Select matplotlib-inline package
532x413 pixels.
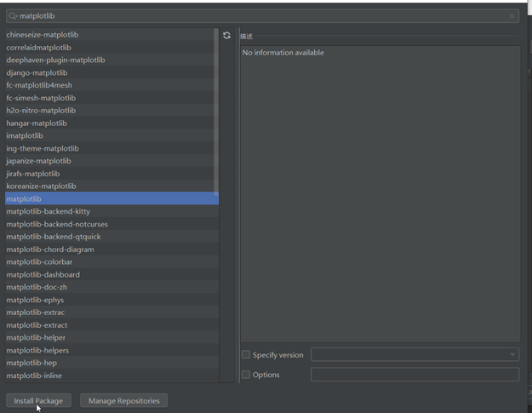pos(112,376)
